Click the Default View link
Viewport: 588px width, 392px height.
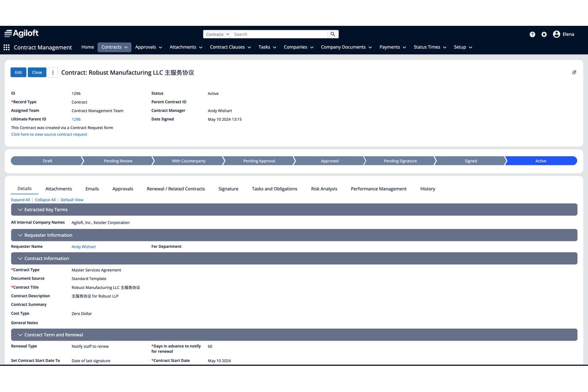click(72, 200)
